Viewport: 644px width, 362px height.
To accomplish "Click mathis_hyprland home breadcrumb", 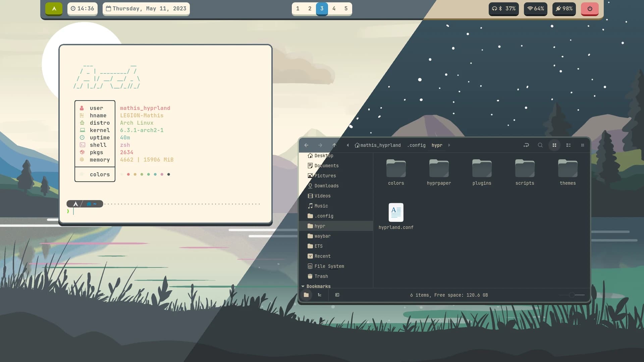I will click(378, 145).
